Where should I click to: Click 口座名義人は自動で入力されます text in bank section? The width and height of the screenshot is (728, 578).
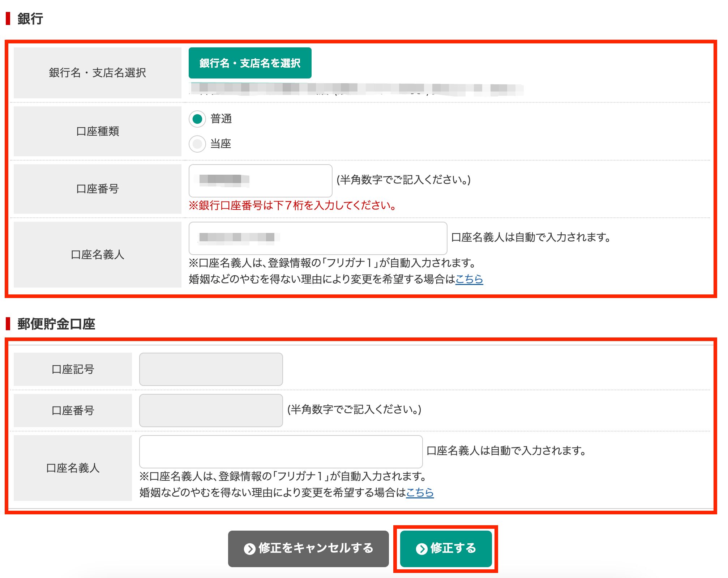[531, 237]
